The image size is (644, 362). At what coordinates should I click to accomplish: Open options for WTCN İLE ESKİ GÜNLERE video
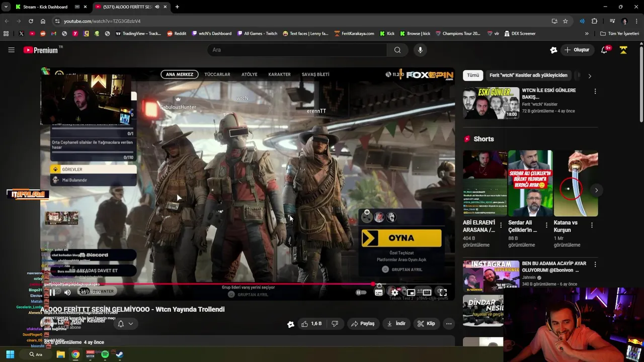[x=595, y=92]
